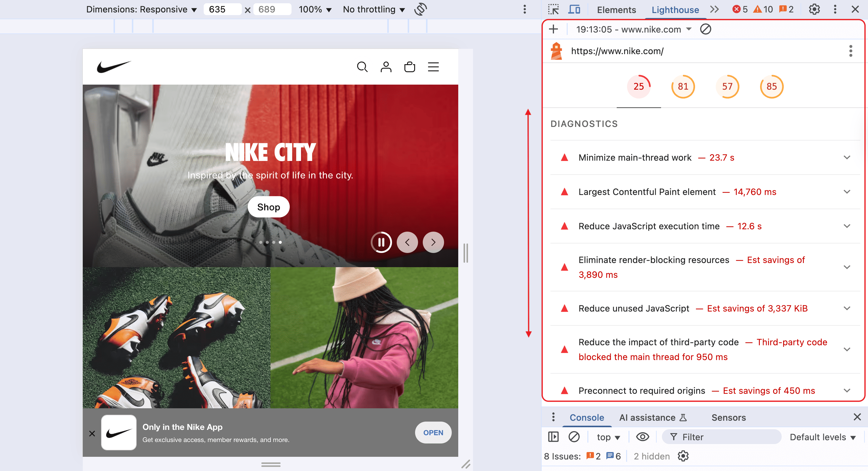Expand Reduce the impact of third-party code

click(705, 350)
